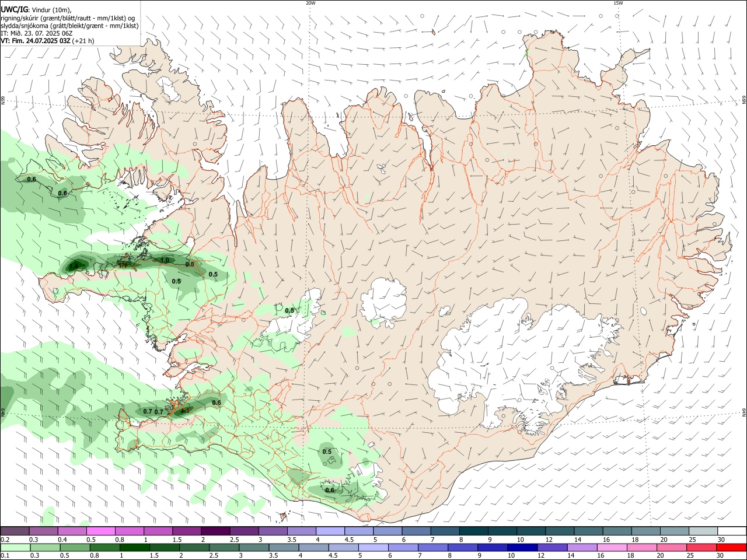Click the 0.8 precipitation value on the map
Image resolution: width=747 pixels, height=560 pixels.
tap(190, 264)
